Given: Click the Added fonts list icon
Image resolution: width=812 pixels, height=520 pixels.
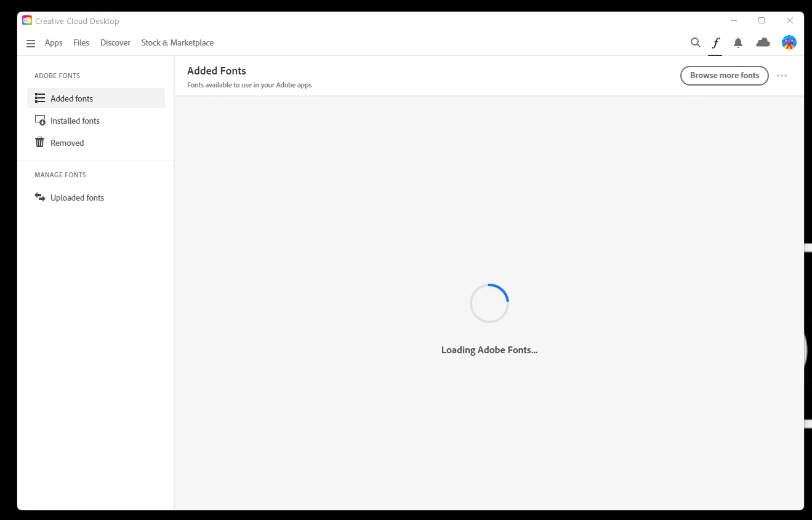Looking at the screenshot, I should tap(40, 98).
